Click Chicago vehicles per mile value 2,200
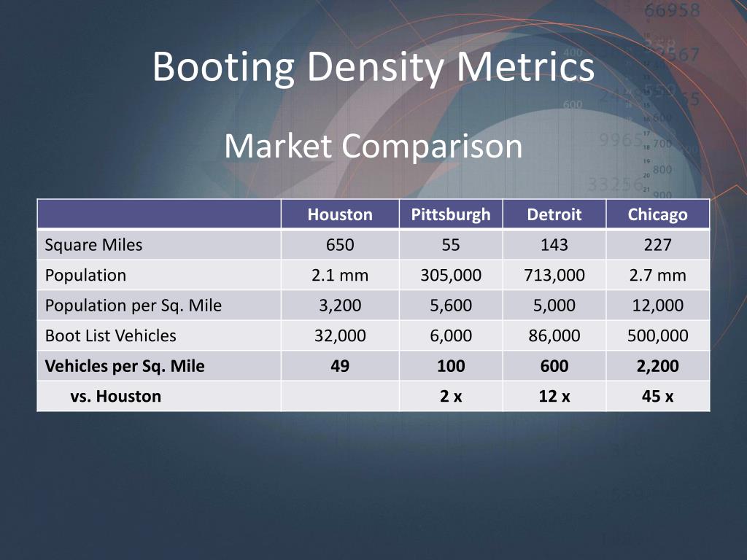 pyautogui.click(x=657, y=366)
